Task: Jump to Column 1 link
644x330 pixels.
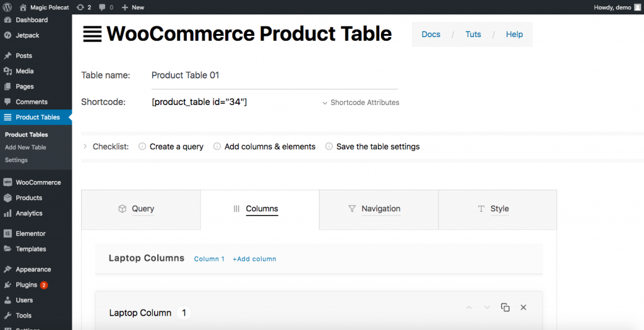Action: [x=209, y=259]
